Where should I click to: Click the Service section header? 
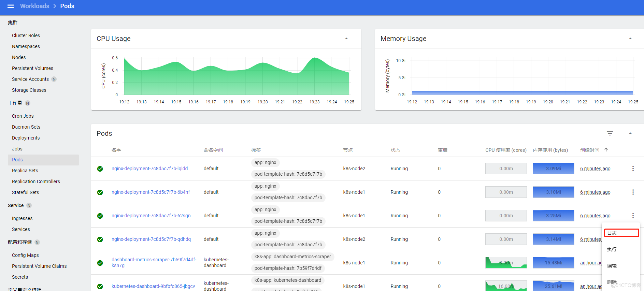[16, 205]
